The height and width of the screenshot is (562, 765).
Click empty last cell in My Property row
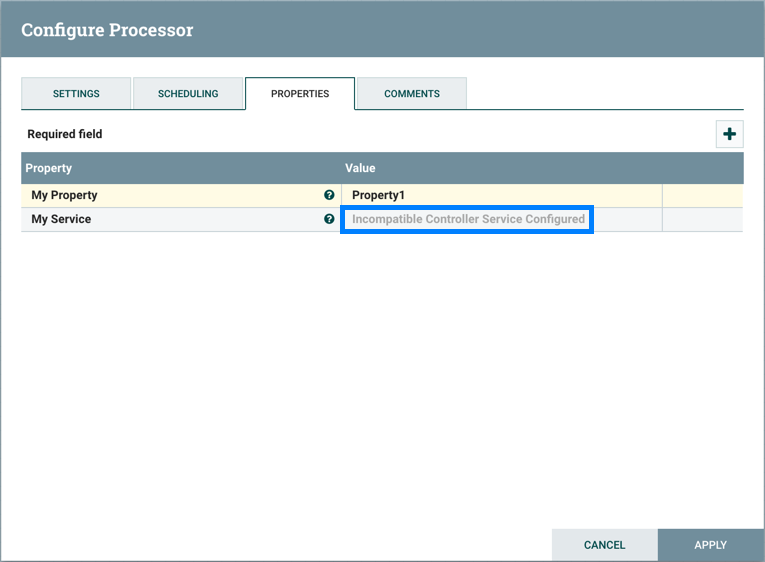pos(702,195)
